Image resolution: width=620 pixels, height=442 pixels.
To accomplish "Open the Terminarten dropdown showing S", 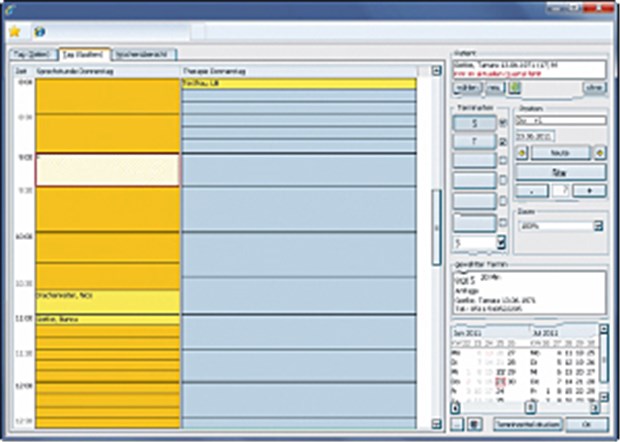I will coord(501,242).
